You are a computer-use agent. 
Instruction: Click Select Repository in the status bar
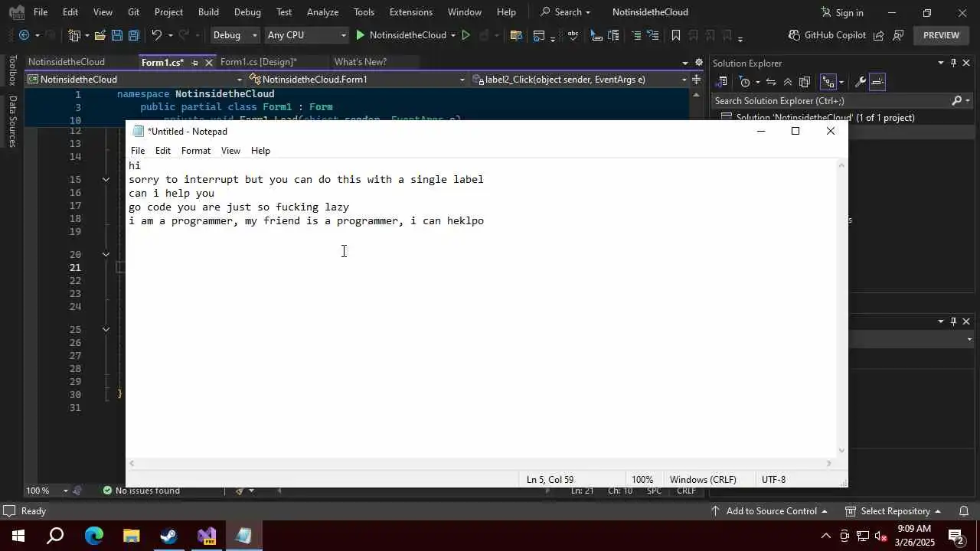893,511
